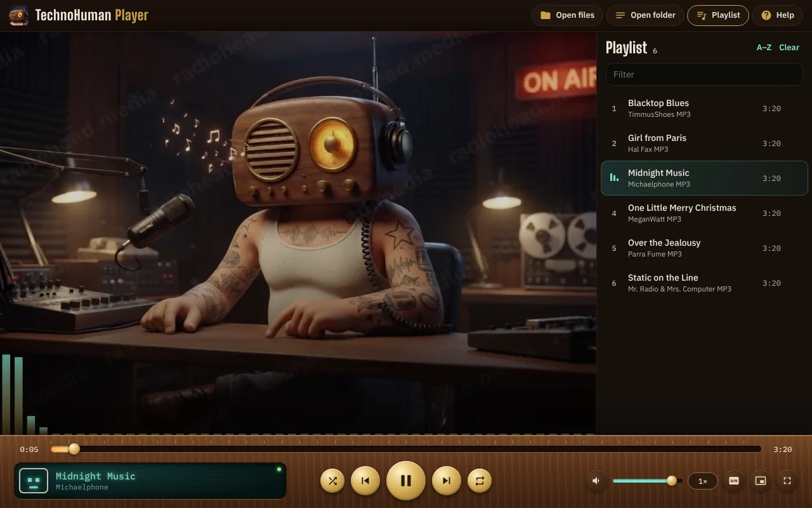Click the TechnoHuman radio-head logo icon
The image size is (812, 508).
click(x=19, y=15)
